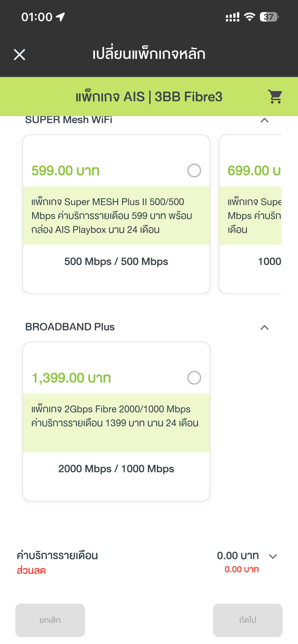Close the package change screen
Viewport: 298px width, 644px height.
[x=19, y=54]
